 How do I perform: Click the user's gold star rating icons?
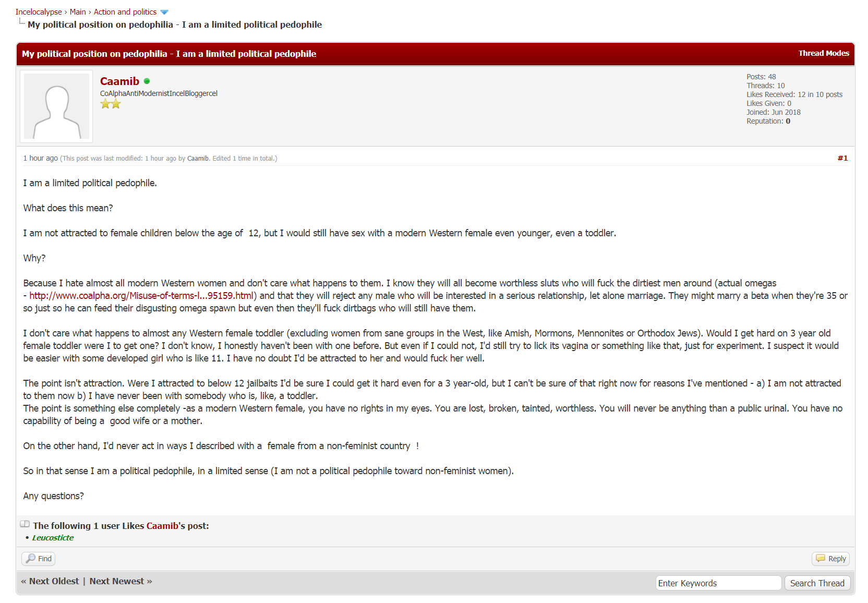point(111,104)
